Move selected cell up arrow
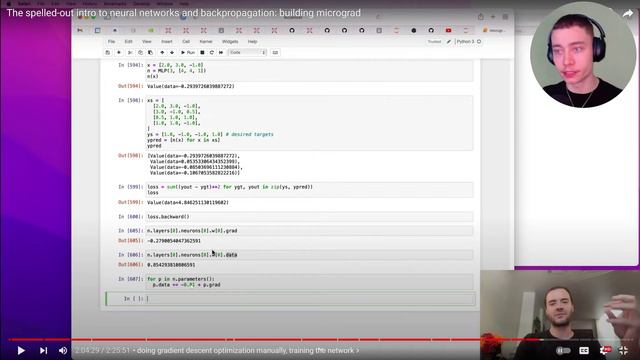Image resolution: width=640 pixels, height=360 pixels. [x=162, y=53]
